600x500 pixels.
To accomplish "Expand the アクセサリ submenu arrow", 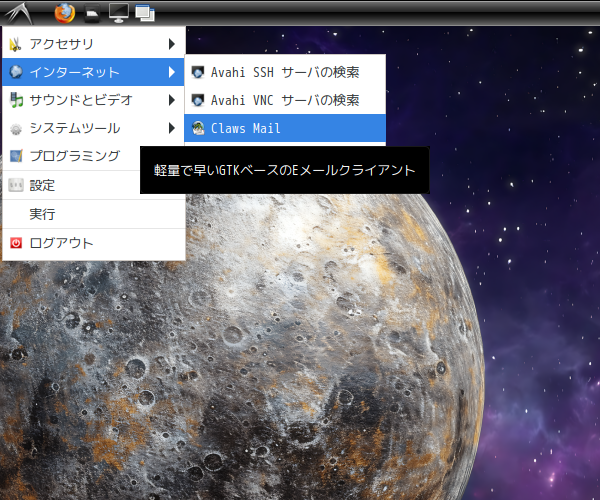I will coord(172,44).
